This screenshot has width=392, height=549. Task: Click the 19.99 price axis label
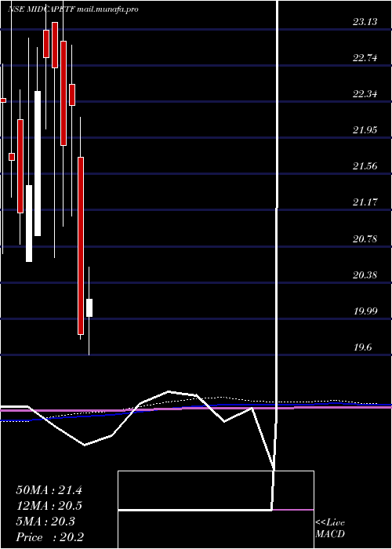365,311
